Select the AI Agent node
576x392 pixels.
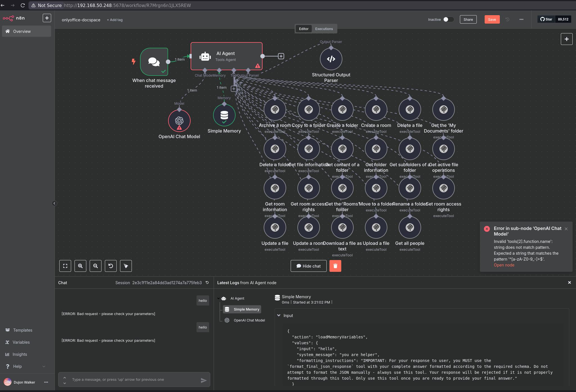coord(227,56)
